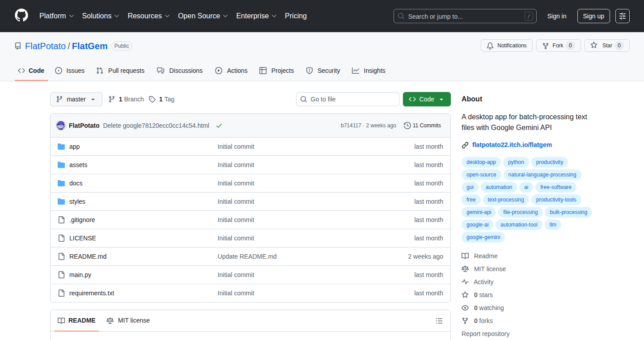Click the star icon on Star button
The width and height of the screenshot is (644, 340).
point(594,46)
